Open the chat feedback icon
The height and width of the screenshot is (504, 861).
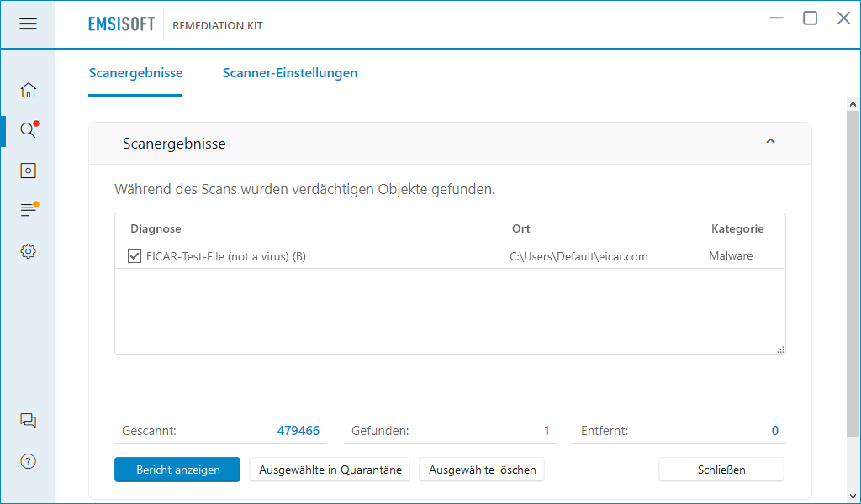coord(28,421)
